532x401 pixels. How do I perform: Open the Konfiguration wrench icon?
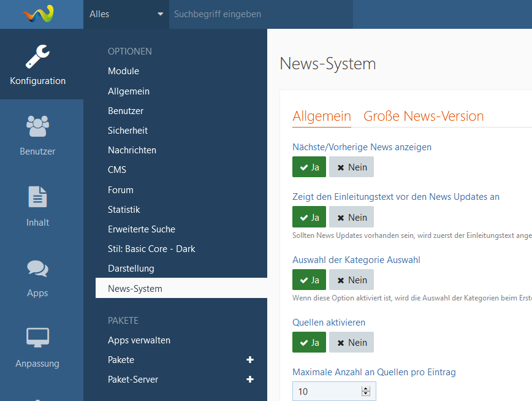tap(38, 56)
